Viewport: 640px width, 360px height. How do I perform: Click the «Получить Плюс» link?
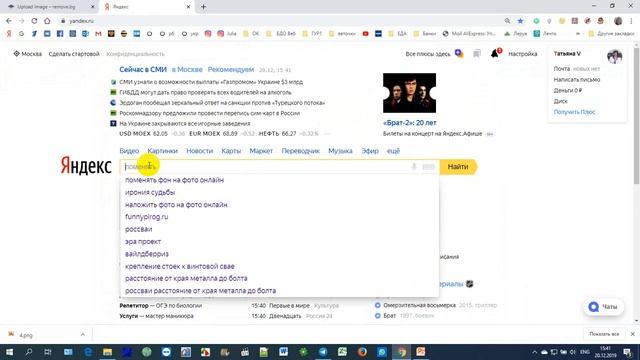pos(574,112)
